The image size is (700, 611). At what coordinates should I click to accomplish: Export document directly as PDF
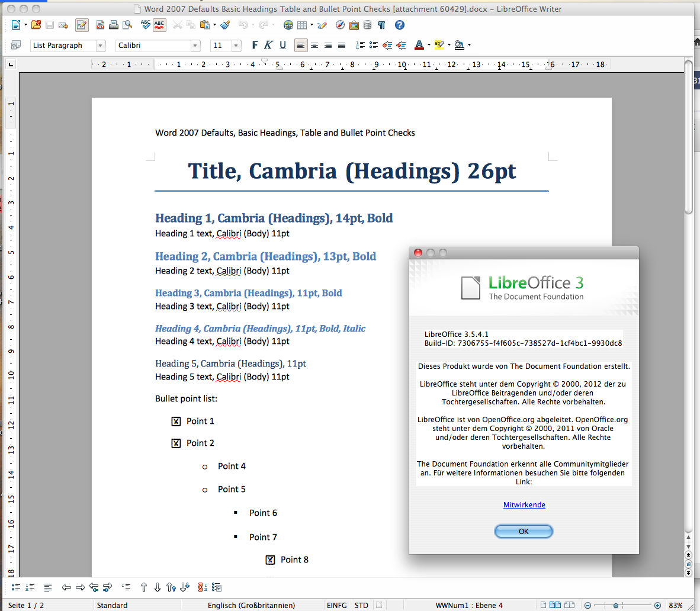pos(100,25)
